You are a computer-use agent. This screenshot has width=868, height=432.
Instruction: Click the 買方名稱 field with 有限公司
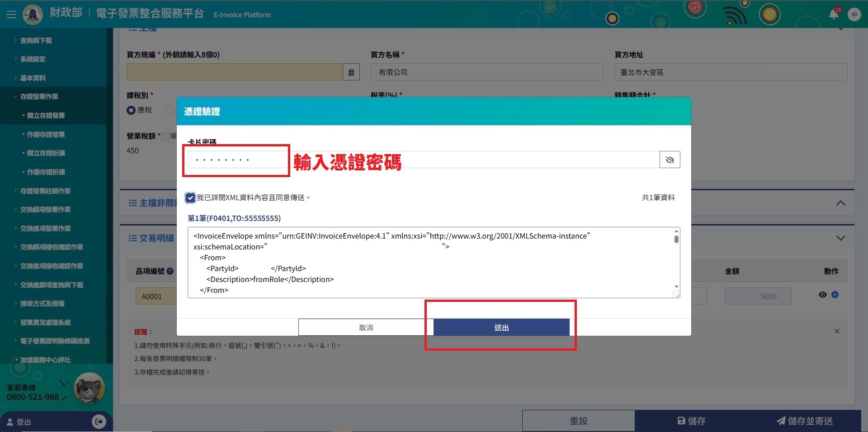click(x=487, y=72)
